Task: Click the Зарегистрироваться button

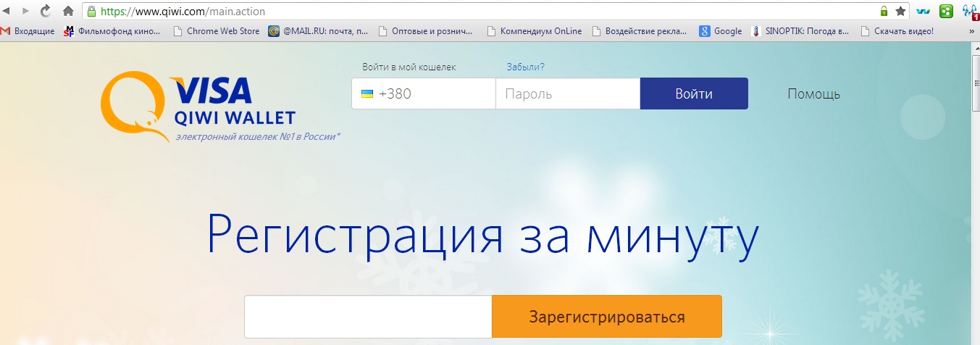Action: point(607,317)
